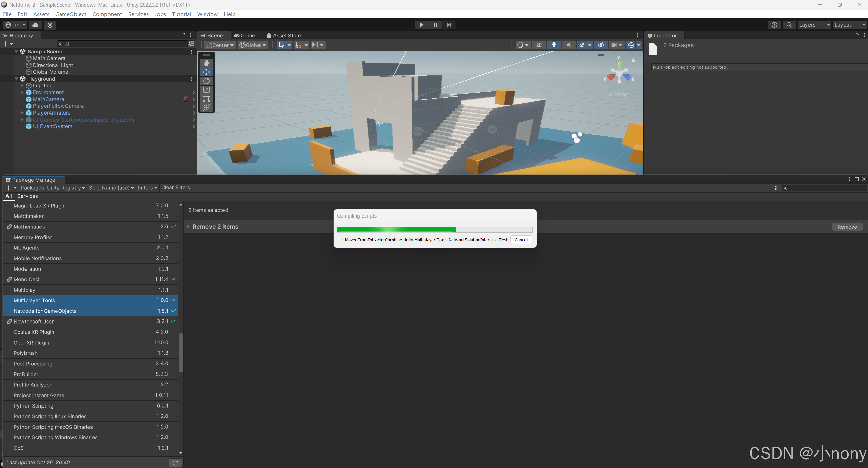The height and width of the screenshot is (468, 868).
Task: Open Packages: Unity Registry dropdown
Action: coord(53,188)
